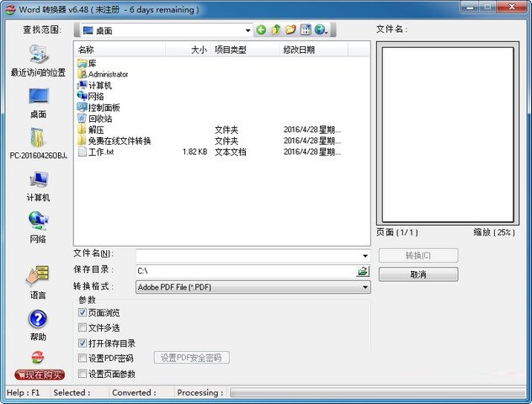Click the Converted status bar entry
Image resolution: width=532 pixels, height=404 pixels.
[x=134, y=393]
